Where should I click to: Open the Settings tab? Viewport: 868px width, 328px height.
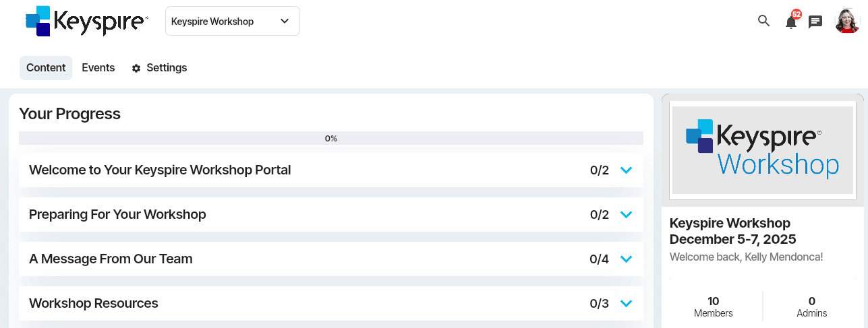point(167,68)
